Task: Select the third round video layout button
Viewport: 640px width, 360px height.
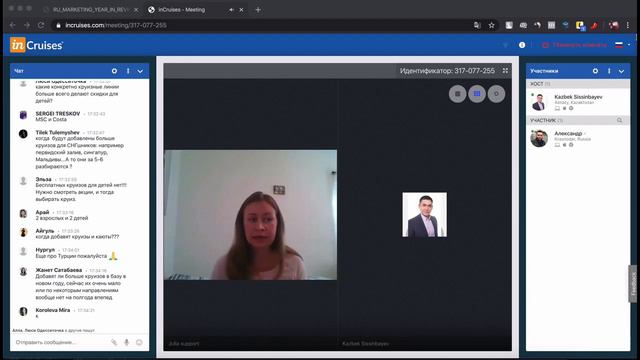Action: click(x=496, y=94)
